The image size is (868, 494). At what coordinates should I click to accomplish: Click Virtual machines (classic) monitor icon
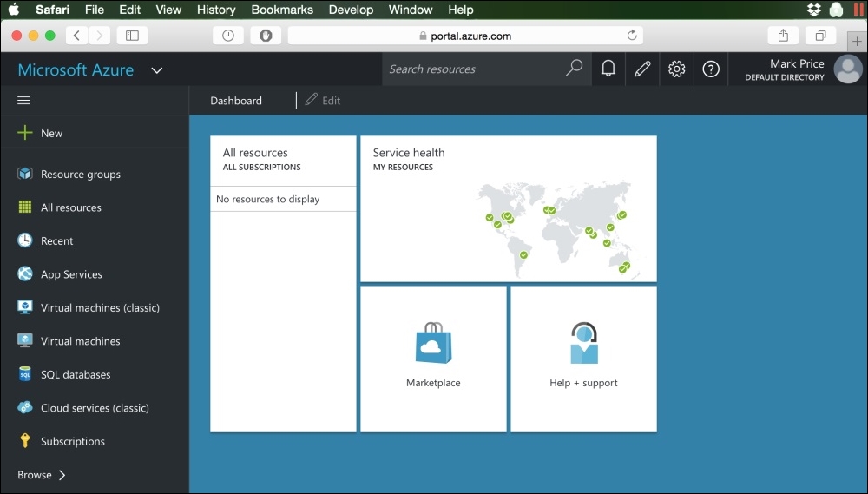(25, 307)
